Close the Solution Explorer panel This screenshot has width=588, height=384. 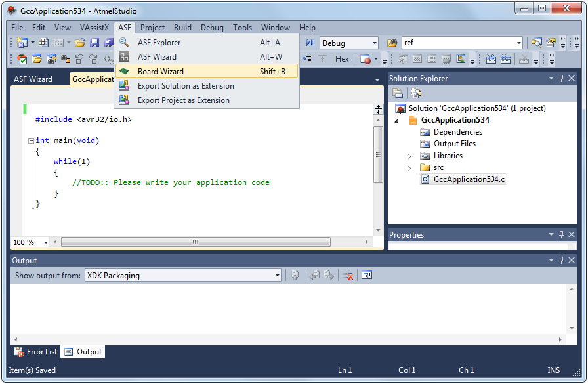coord(572,78)
